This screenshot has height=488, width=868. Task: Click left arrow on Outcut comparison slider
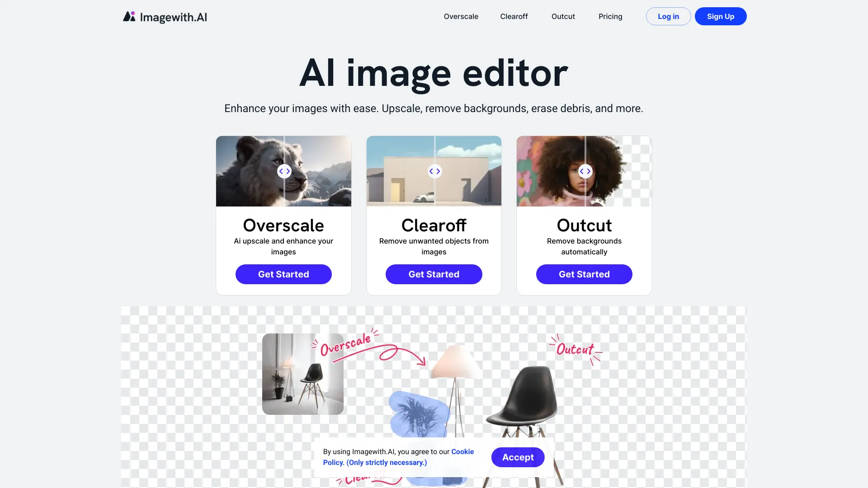click(x=582, y=171)
